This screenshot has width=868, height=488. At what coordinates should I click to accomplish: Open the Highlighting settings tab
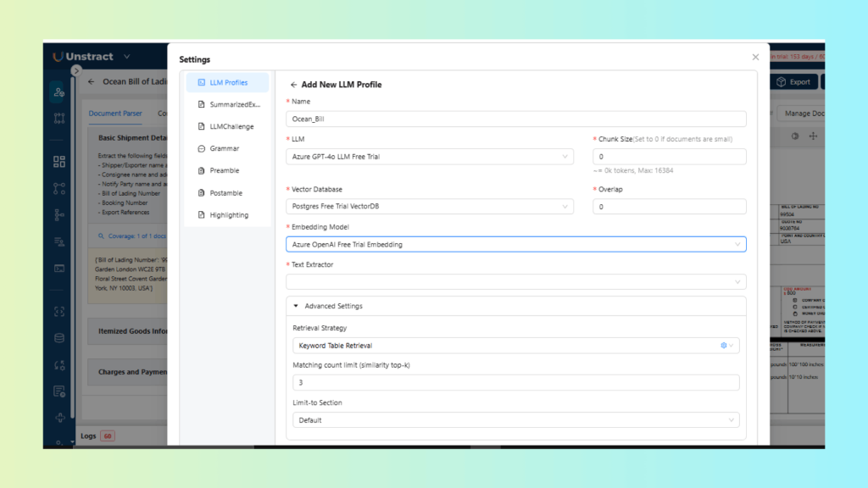click(227, 215)
